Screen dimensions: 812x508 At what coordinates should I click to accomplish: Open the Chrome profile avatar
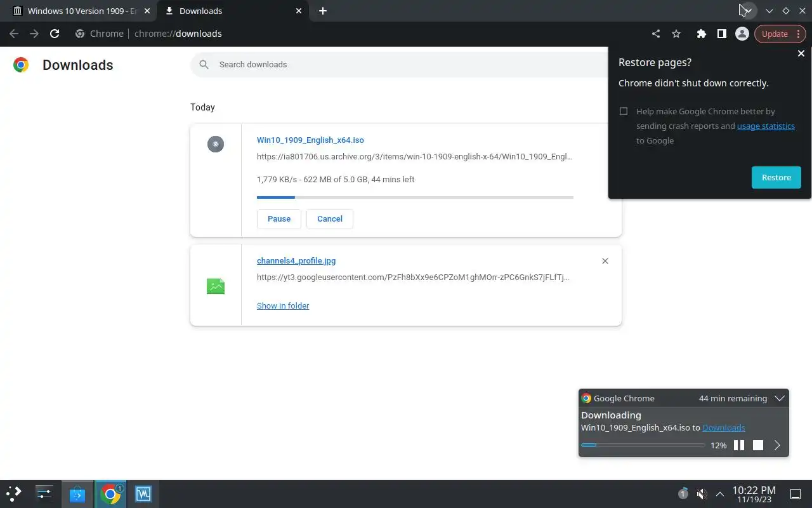742,34
